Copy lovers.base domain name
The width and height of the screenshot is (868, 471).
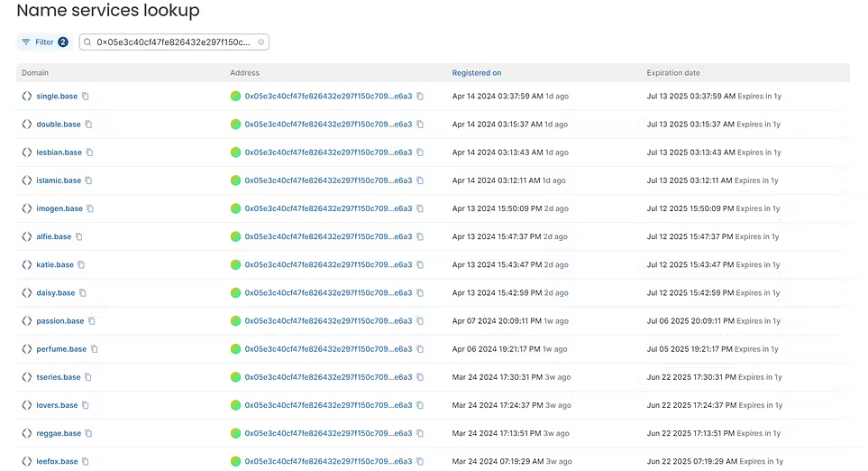(86, 405)
